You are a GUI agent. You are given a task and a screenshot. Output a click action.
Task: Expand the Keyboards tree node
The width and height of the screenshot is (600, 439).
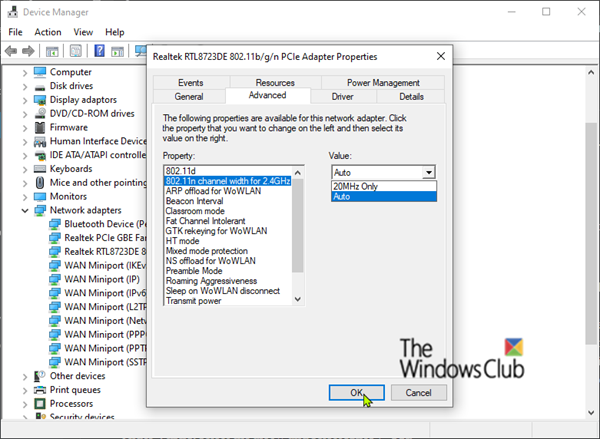tap(25, 169)
